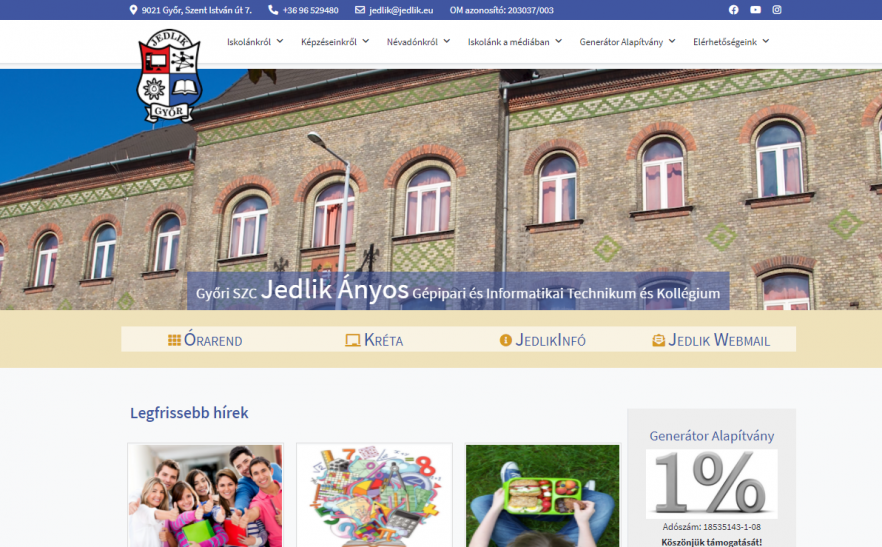
Task: Open the Iskolánkról menu item
Action: click(249, 42)
